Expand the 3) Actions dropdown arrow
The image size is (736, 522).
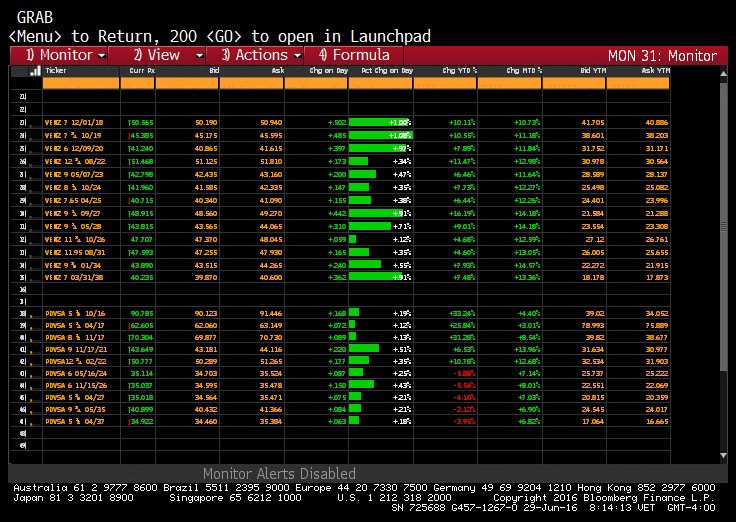(298, 56)
